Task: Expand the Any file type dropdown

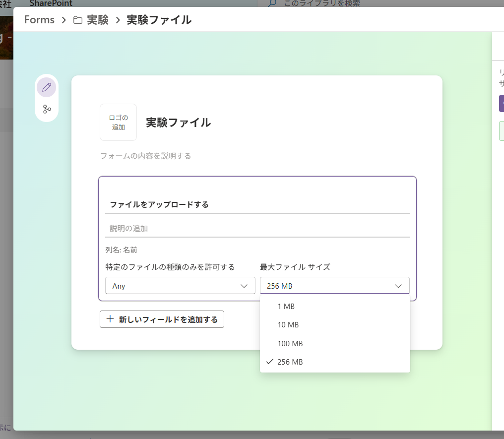Action: (x=180, y=286)
